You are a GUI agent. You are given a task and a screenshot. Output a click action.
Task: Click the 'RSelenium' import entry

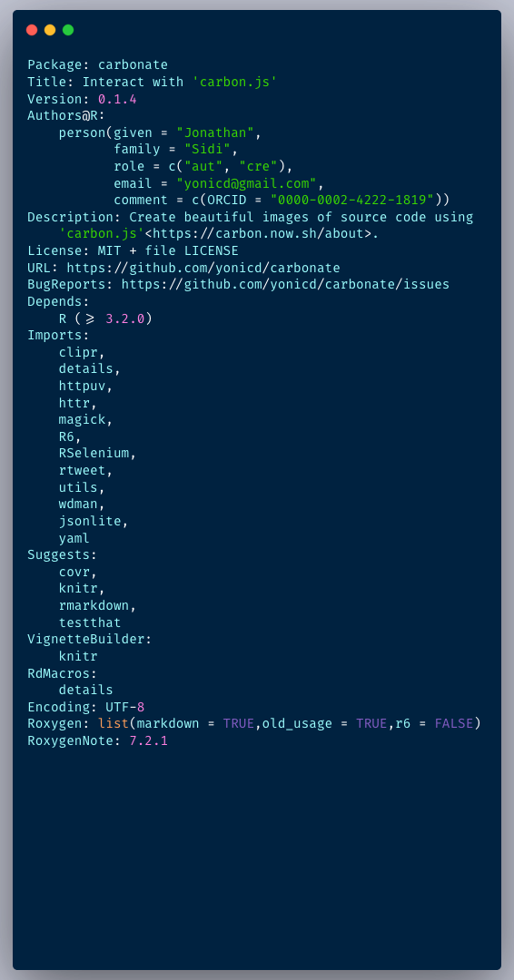(94, 453)
